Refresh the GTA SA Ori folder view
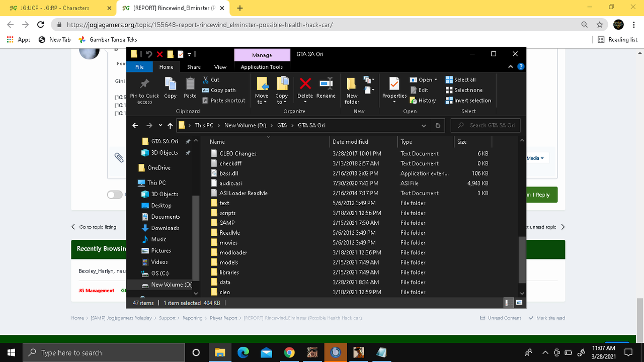This screenshot has height=362, width=644. [438, 126]
